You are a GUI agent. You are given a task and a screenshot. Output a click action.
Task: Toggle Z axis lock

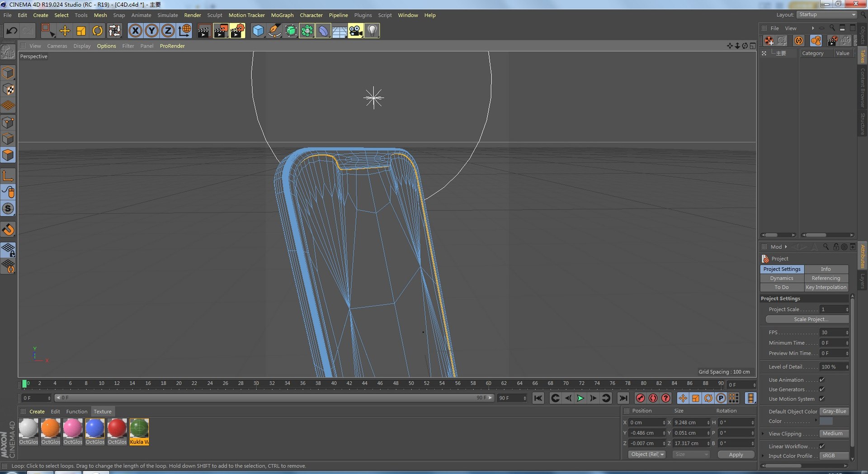[168, 31]
